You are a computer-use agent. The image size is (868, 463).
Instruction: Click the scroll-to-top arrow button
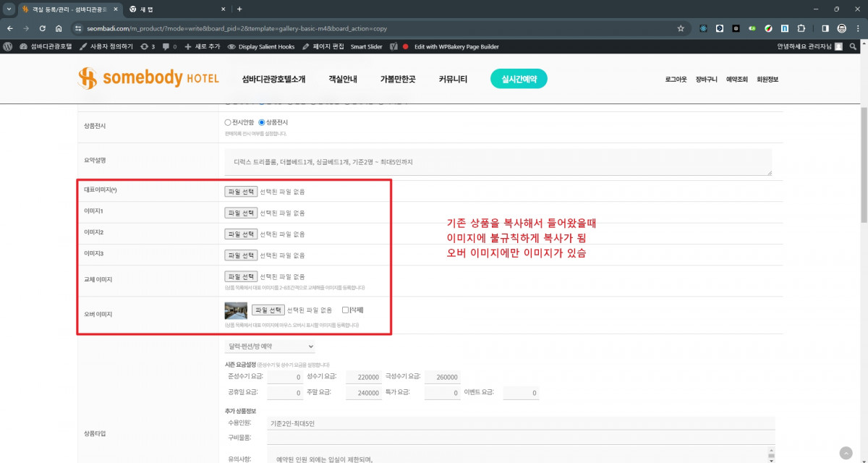846,453
